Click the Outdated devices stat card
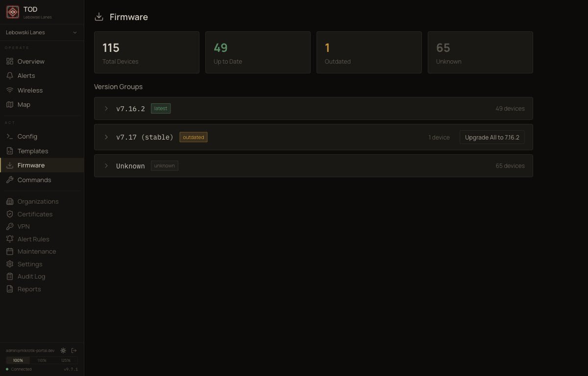The image size is (588, 376). click(x=369, y=52)
